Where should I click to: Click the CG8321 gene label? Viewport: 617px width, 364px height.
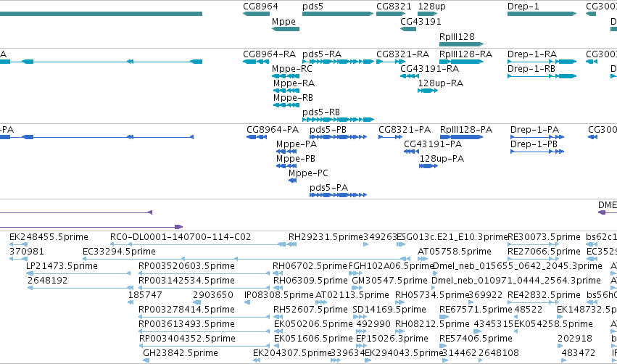coord(394,7)
